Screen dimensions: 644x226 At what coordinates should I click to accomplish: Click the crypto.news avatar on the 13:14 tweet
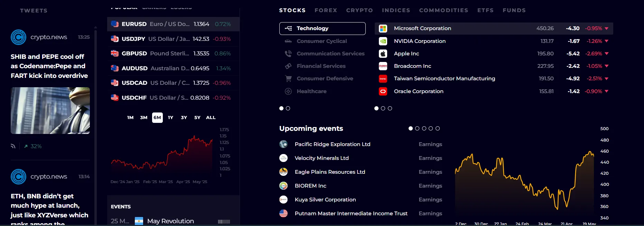pos(18,177)
